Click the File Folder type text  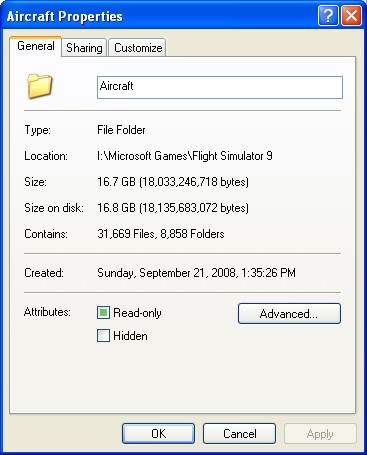tap(121, 130)
